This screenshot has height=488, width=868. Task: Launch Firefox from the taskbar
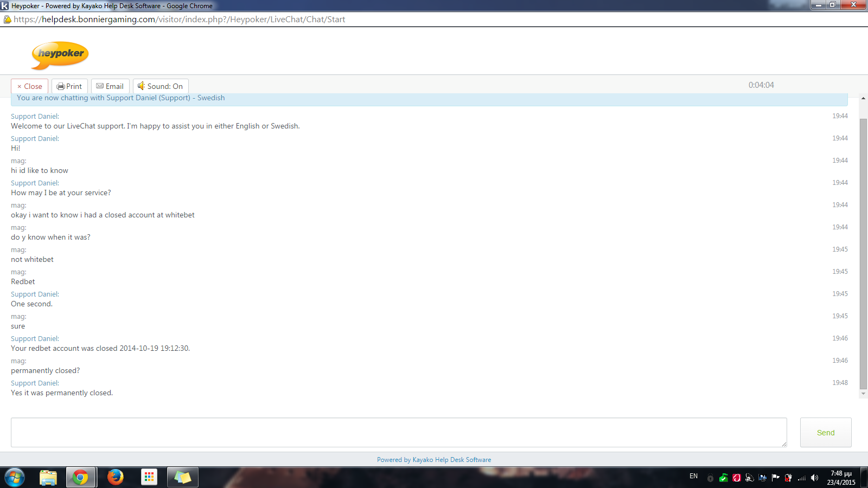(x=115, y=477)
